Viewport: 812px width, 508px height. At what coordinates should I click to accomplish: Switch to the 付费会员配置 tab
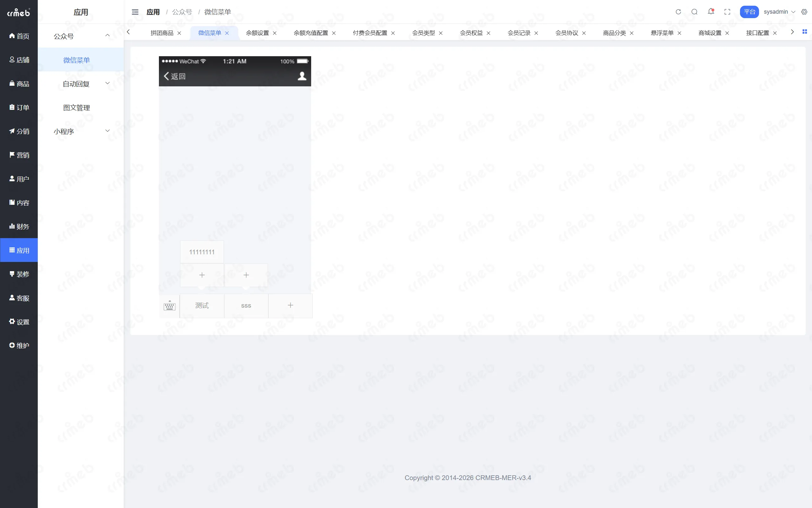click(370, 33)
